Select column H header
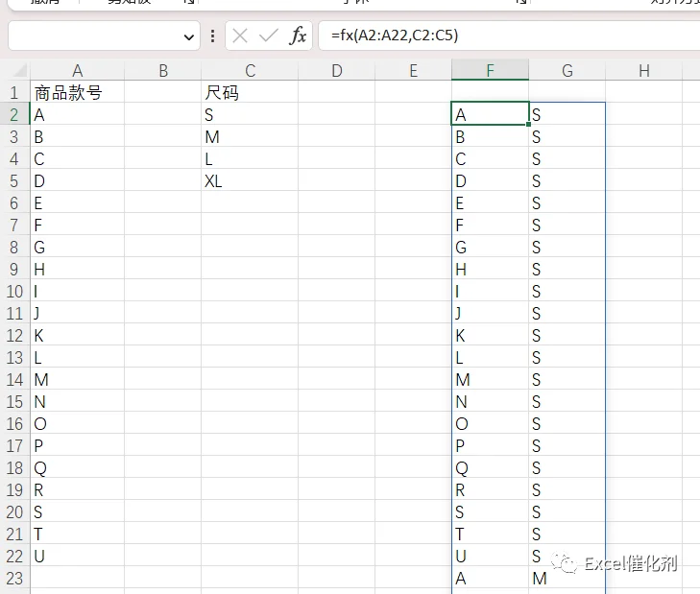This screenshot has width=700, height=594. 643,70
